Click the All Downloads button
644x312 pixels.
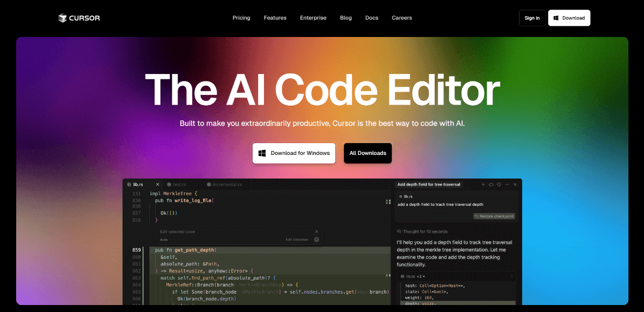(368, 153)
